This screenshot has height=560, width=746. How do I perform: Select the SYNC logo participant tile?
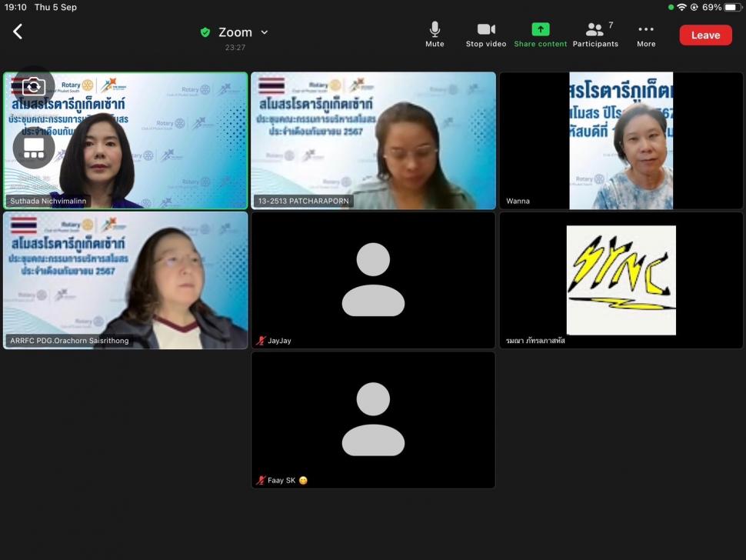point(621,280)
